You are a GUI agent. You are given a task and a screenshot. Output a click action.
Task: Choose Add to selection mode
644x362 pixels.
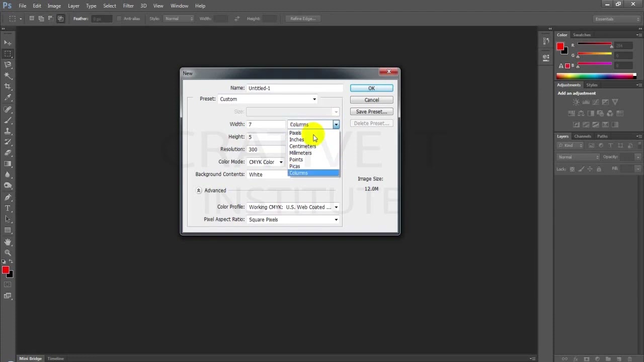pos(41,19)
